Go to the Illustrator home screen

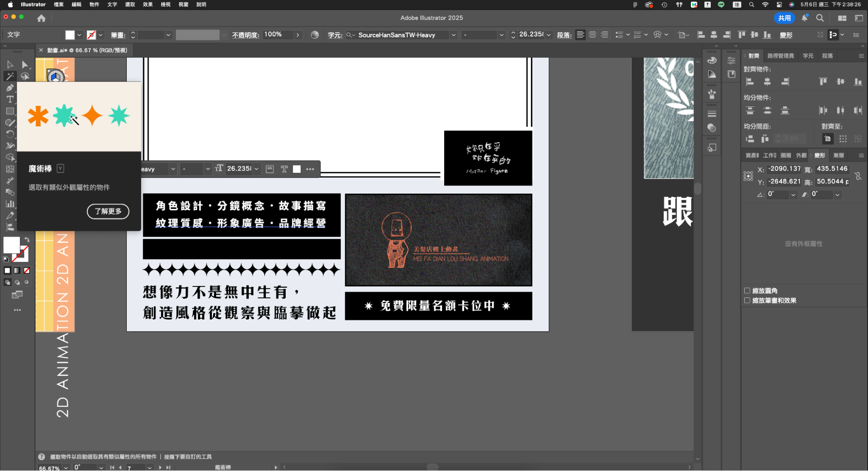(41, 18)
